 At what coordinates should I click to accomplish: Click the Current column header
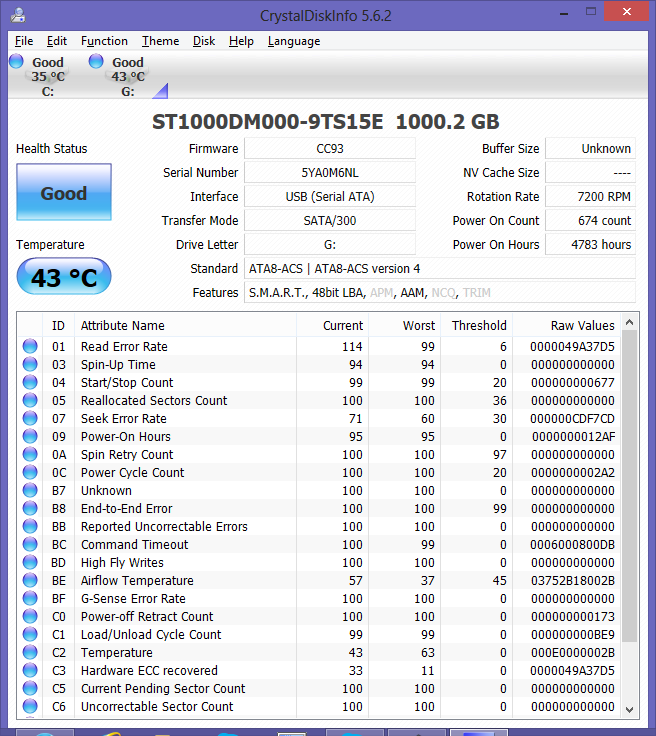tap(333, 326)
